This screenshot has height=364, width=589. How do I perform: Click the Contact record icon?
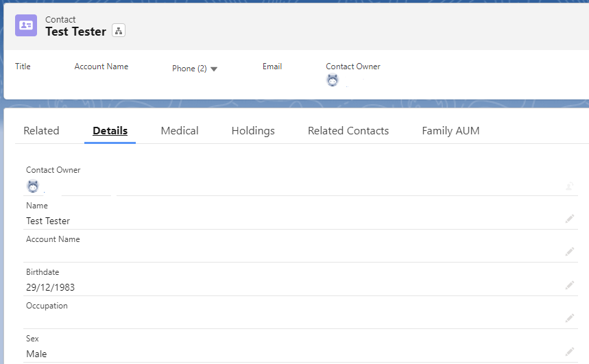click(26, 25)
